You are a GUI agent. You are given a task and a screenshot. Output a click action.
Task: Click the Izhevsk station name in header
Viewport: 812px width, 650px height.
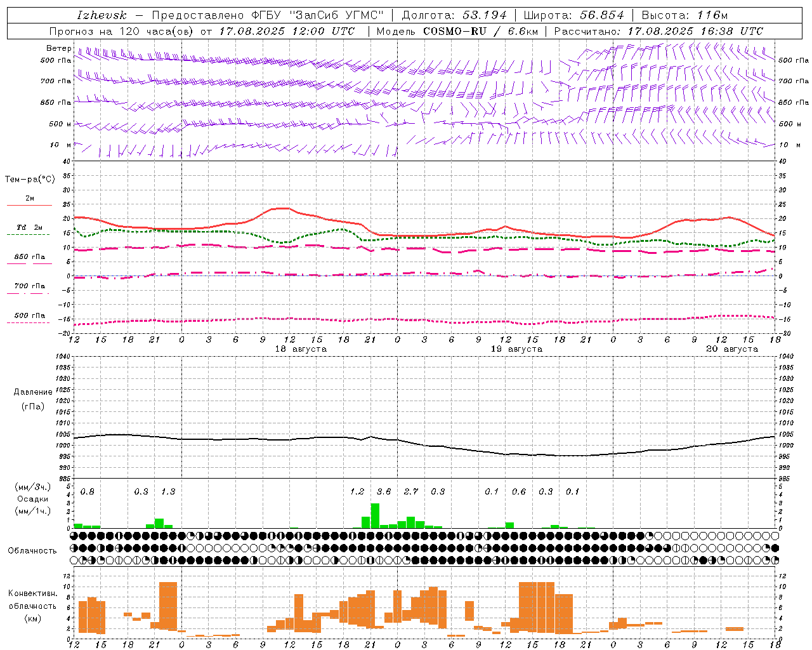(x=101, y=15)
